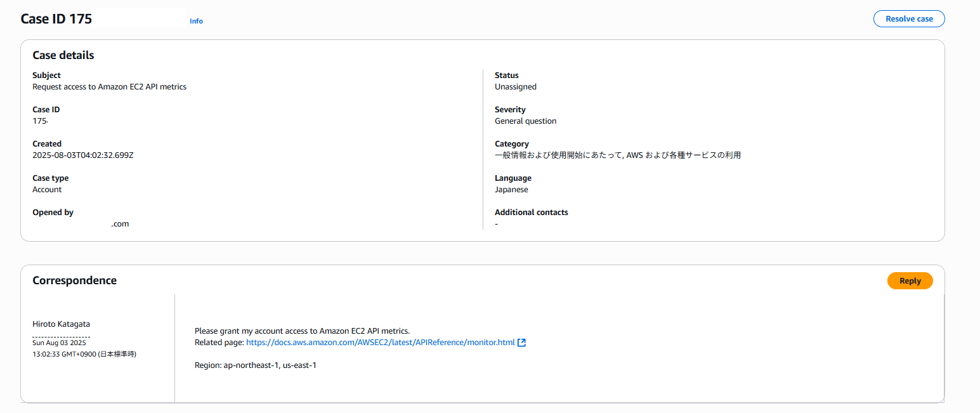The image size is (980, 413).
Task: Click the "Status" field label
Action: [x=507, y=75]
